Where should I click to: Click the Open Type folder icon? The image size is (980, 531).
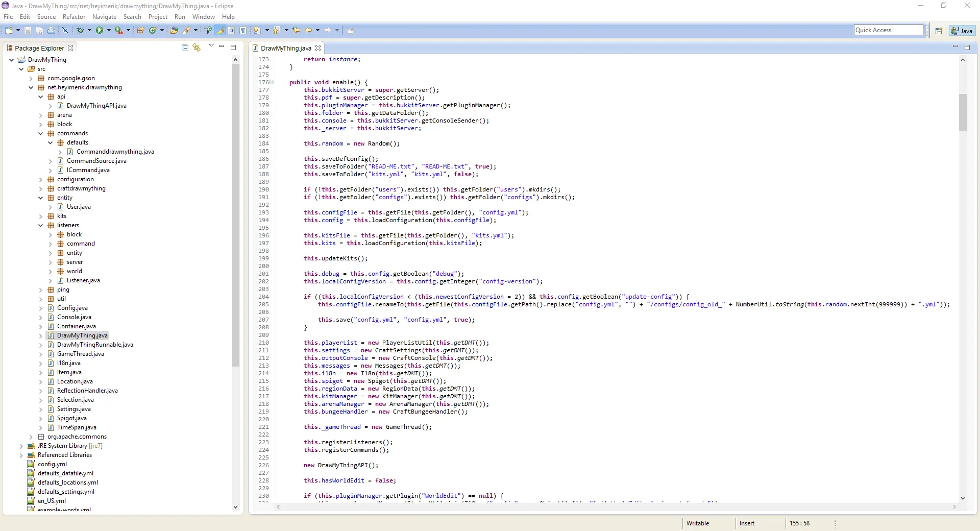click(x=174, y=31)
